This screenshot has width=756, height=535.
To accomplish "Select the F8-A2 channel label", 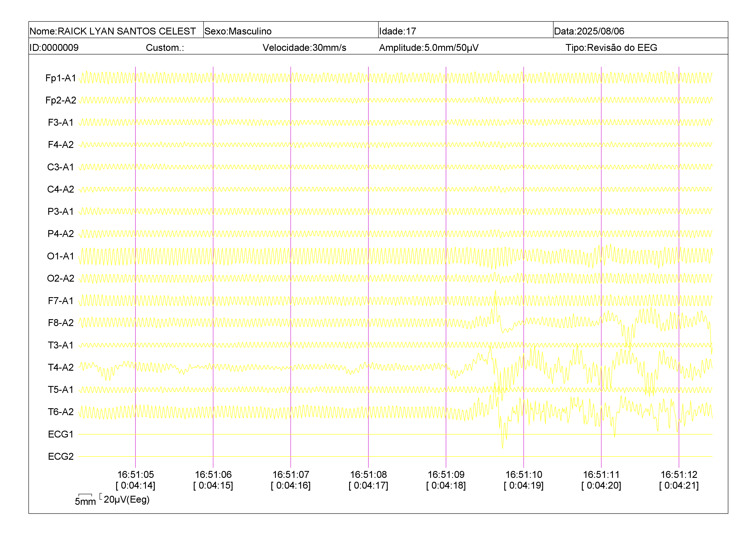I will tap(61, 323).
